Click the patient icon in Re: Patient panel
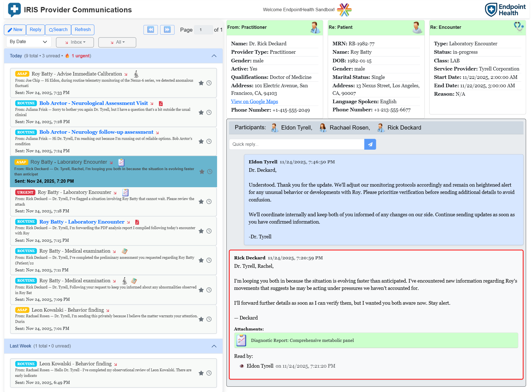 point(417,27)
